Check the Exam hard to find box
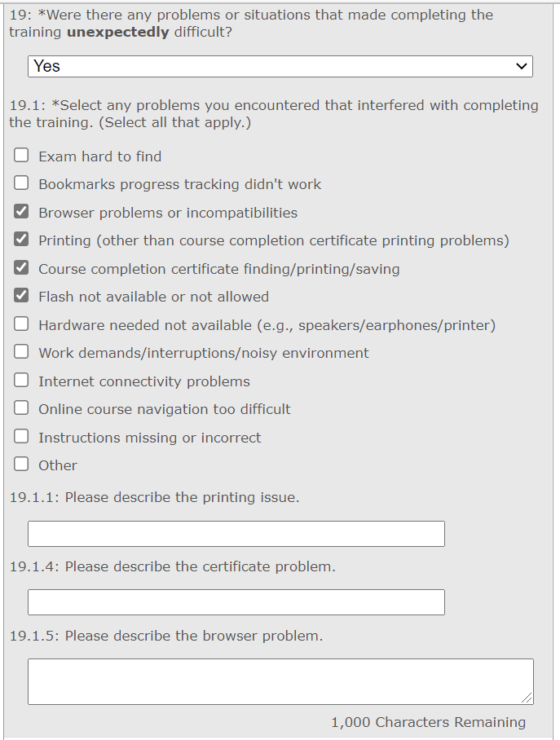The width and height of the screenshot is (560, 740). tap(21, 156)
